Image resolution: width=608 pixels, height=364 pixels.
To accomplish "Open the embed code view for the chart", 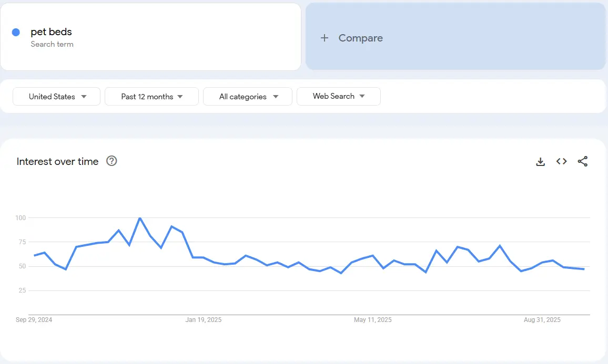I will coord(561,161).
